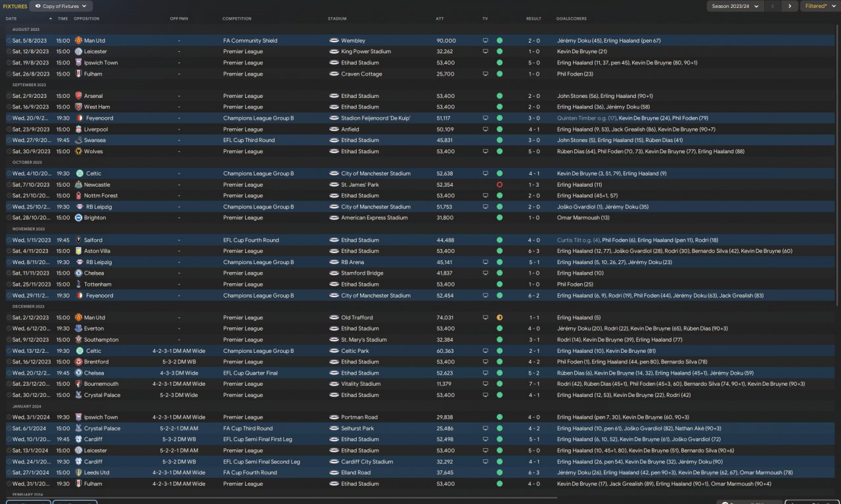841x504 pixels.
Task: Click the stadium icon beside Stamford Bridge
Action: pyautogui.click(x=334, y=273)
